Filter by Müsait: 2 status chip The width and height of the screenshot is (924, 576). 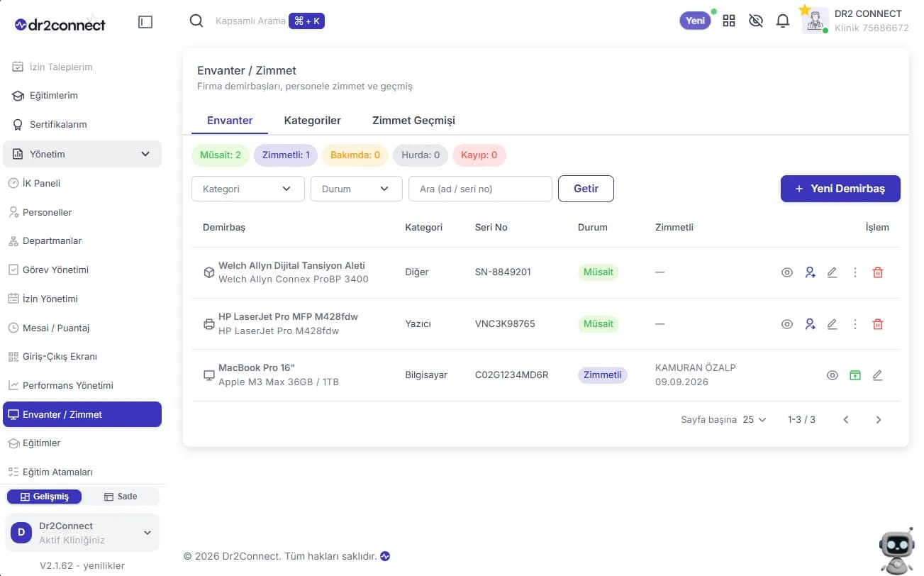[221, 155]
